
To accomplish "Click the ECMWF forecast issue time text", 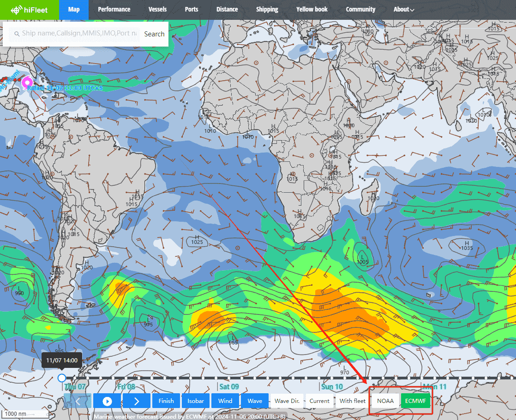I will point(190,416).
